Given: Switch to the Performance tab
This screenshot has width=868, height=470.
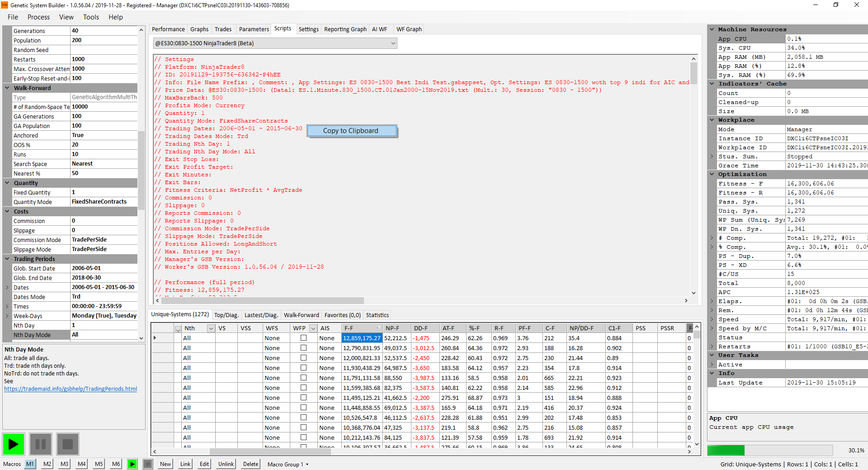Looking at the screenshot, I should pyautogui.click(x=168, y=29).
